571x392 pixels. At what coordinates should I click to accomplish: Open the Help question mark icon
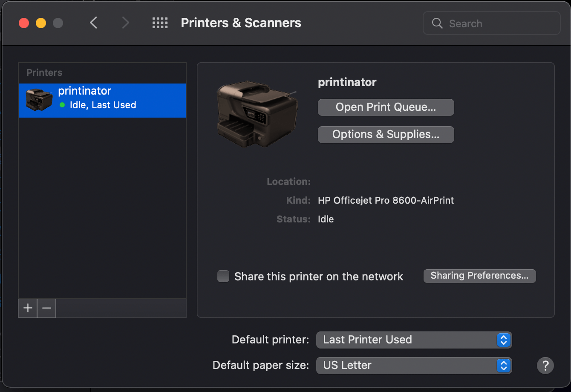pos(545,366)
